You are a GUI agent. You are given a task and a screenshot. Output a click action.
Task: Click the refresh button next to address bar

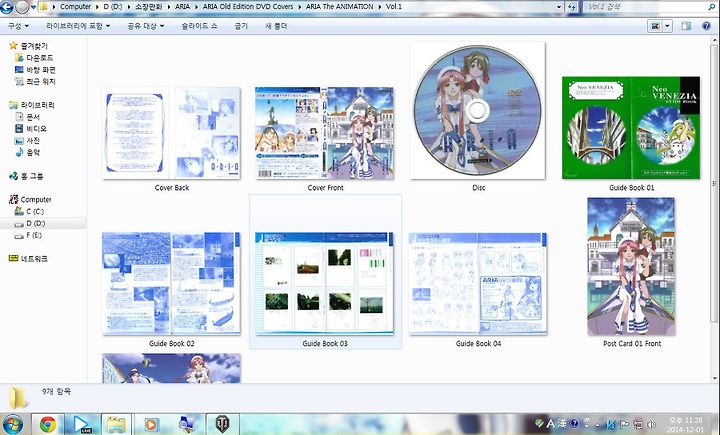point(572,7)
